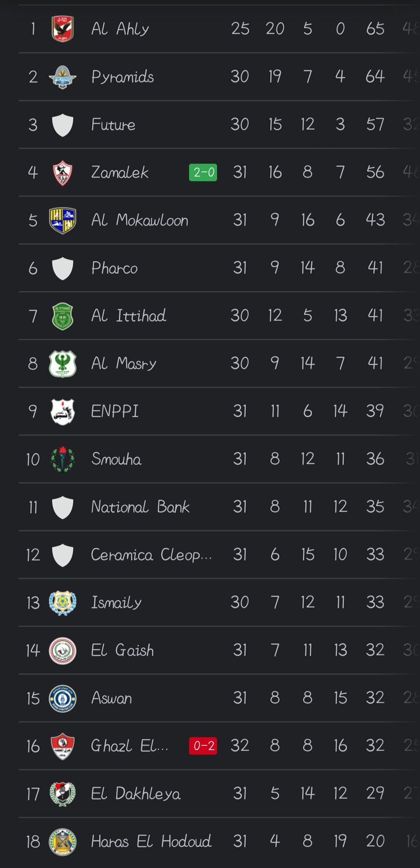The image size is (420, 868).
Task: Select the Zamalek club badge
Action: tap(63, 173)
